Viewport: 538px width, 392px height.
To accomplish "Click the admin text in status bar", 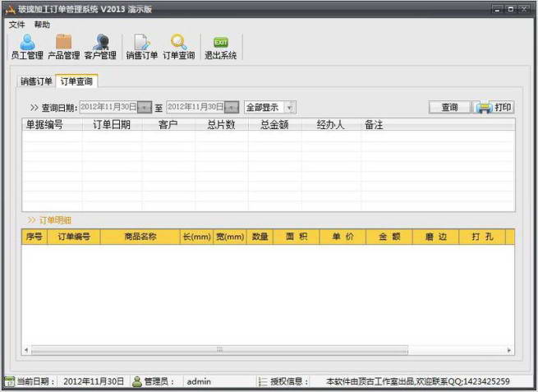I will click(199, 381).
